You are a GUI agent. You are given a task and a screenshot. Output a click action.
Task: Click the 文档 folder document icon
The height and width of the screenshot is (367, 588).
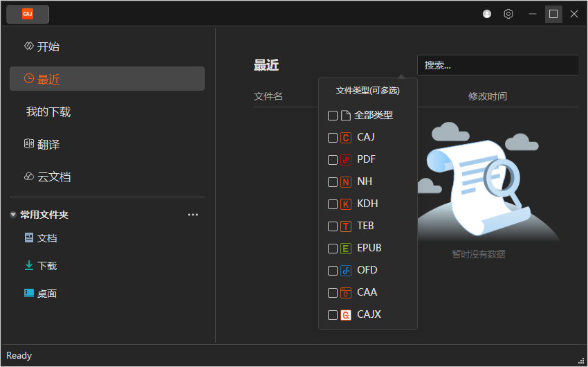click(29, 238)
